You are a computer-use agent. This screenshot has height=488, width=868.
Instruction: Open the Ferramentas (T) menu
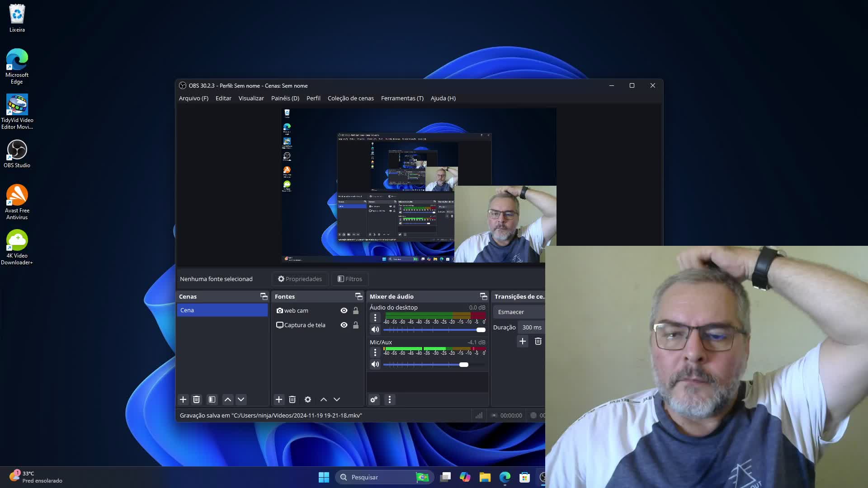402,98
